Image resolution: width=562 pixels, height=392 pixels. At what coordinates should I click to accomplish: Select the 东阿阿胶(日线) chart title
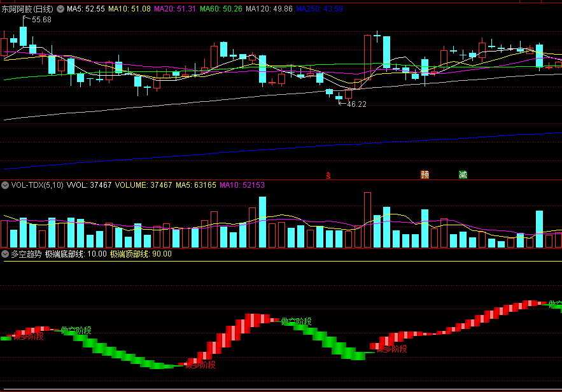[x=27, y=9]
